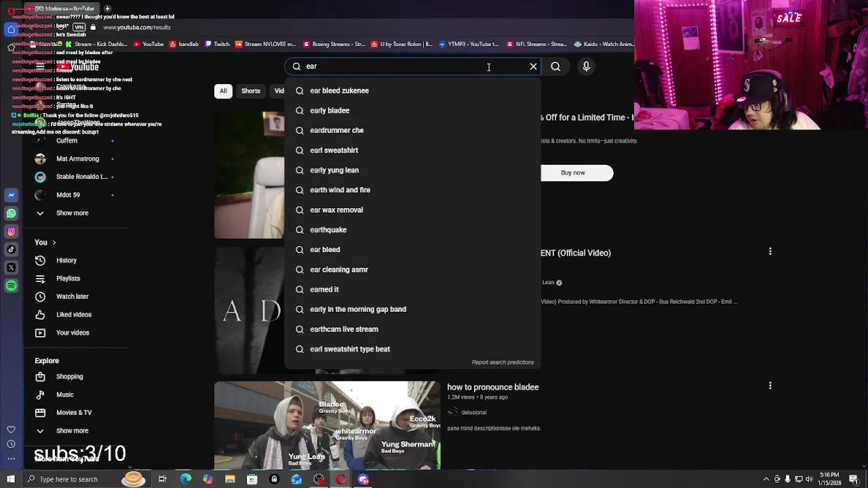The height and width of the screenshot is (488, 868).
Task: Clear the YouTube search box text
Action: point(533,66)
